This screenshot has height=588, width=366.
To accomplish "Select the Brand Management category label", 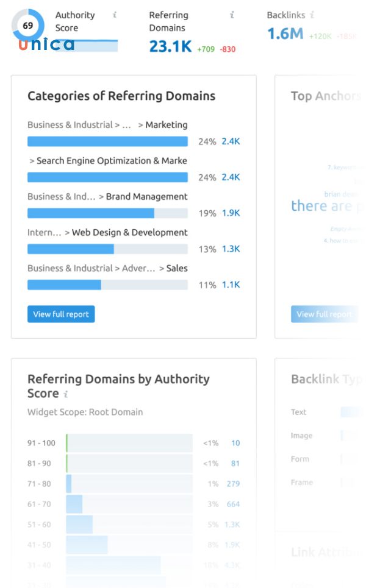I will pyautogui.click(x=146, y=196).
